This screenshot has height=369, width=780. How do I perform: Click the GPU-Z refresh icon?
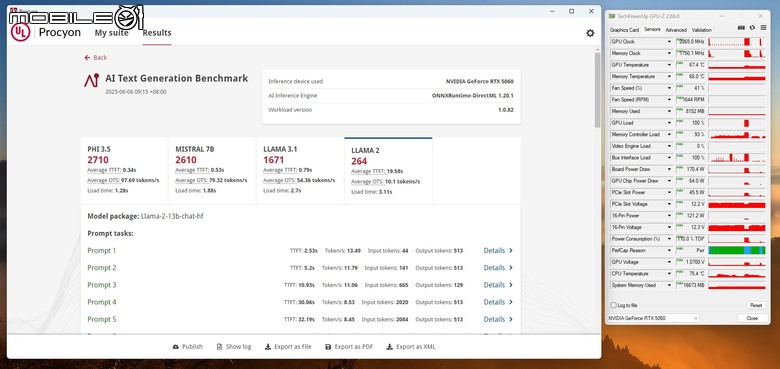[x=752, y=29]
